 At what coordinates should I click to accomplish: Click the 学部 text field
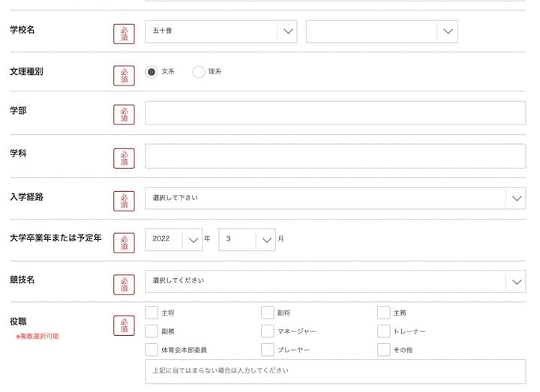point(334,113)
